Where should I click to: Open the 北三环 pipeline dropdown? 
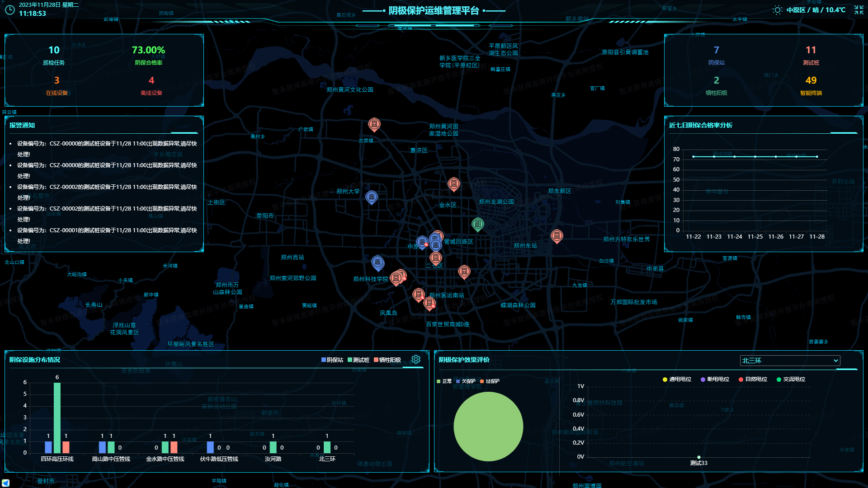(x=790, y=361)
